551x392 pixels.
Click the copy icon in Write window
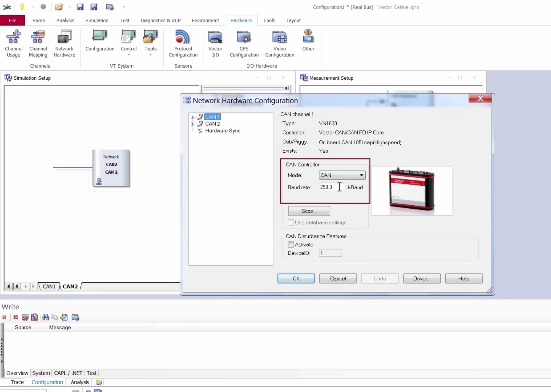pyautogui.click(x=55, y=317)
